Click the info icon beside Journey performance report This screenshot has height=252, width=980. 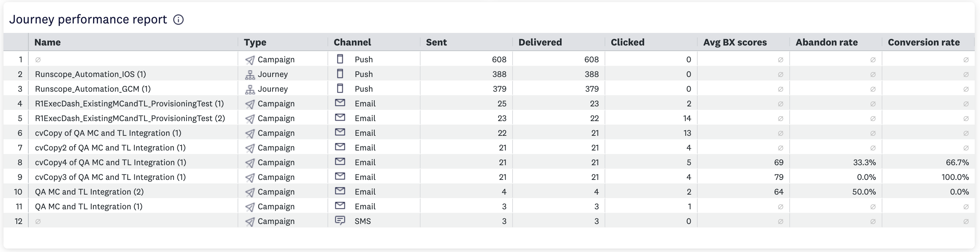(x=178, y=20)
